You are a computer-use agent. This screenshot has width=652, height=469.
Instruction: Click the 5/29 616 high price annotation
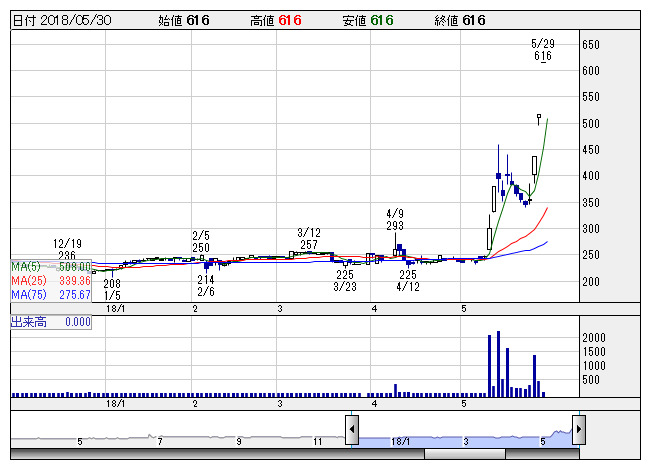542,50
